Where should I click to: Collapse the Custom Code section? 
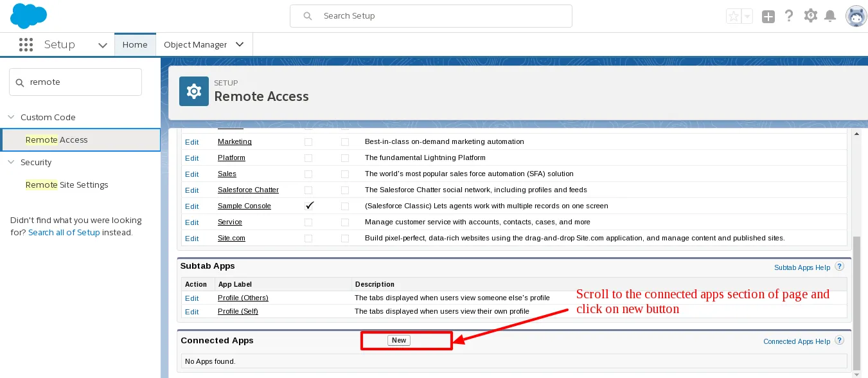tap(11, 117)
